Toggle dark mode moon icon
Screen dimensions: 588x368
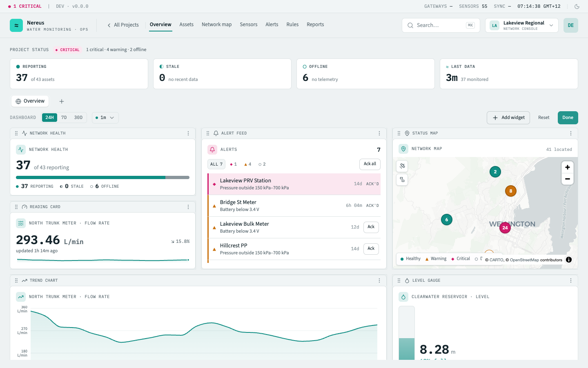tap(577, 7)
